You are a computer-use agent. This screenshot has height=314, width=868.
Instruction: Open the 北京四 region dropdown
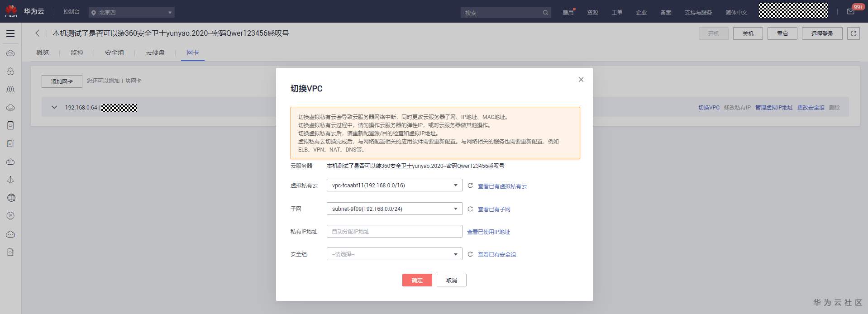click(131, 13)
